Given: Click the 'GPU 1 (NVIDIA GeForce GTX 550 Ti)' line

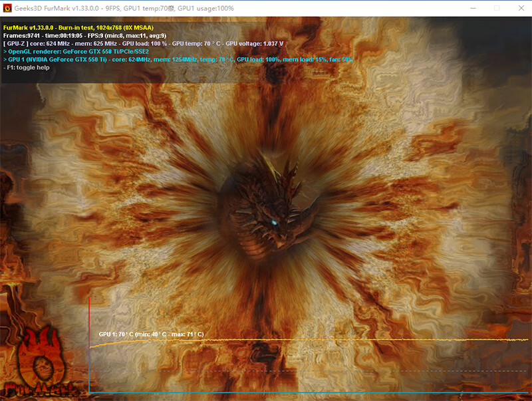Looking at the screenshot, I should point(178,60).
